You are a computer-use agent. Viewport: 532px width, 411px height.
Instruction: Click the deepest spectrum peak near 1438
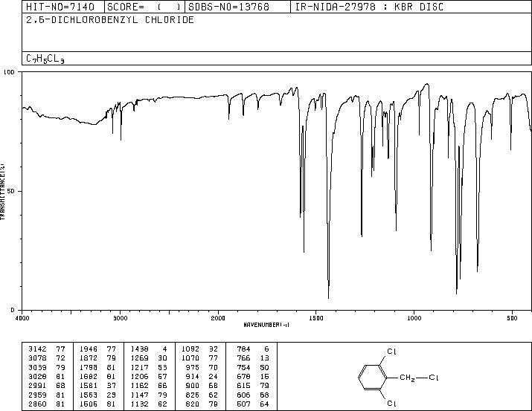[328, 297]
